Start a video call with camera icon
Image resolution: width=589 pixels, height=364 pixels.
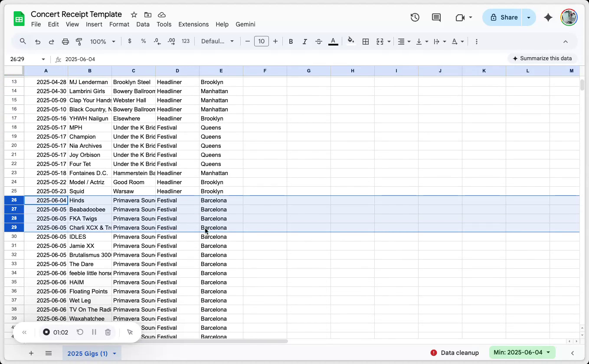point(460,17)
